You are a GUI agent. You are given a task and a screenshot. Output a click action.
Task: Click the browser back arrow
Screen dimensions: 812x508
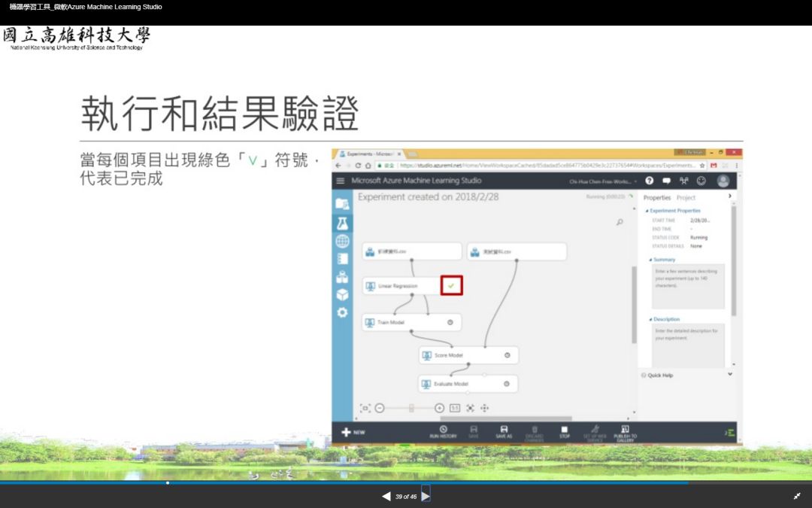click(x=338, y=166)
